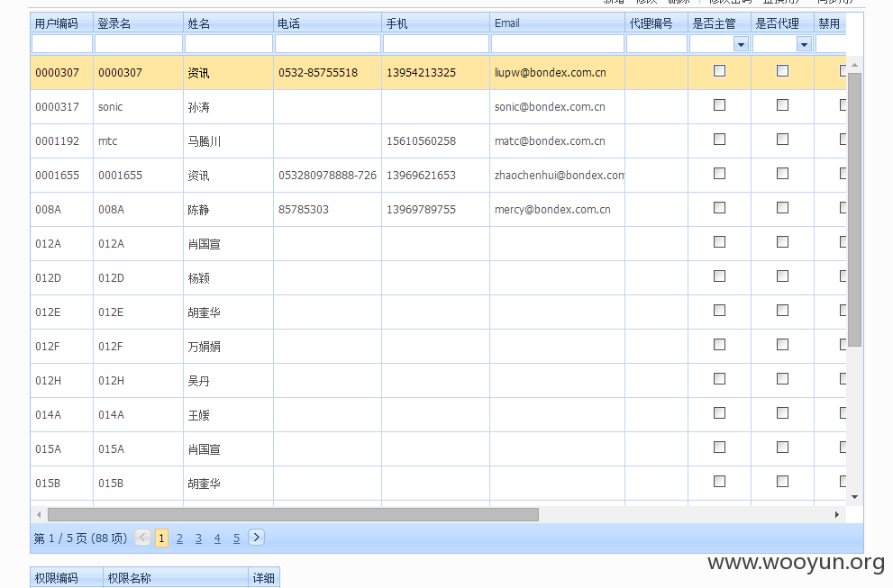Open page 4 of the user list
Image resolution: width=893 pixels, height=588 pixels.
click(x=217, y=538)
